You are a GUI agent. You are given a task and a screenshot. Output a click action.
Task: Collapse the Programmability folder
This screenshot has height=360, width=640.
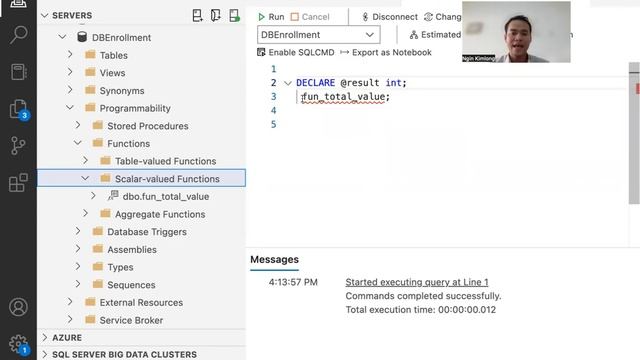(70, 108)
